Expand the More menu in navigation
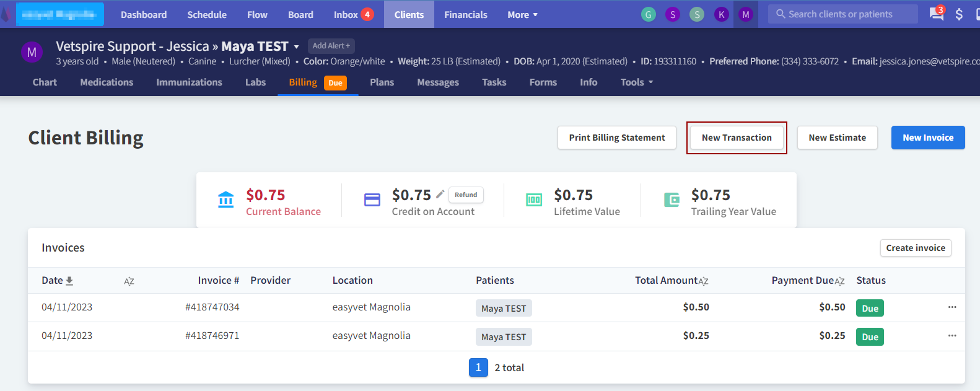Image resolution: width=980 pixels, height=391 pixels. 522,14
